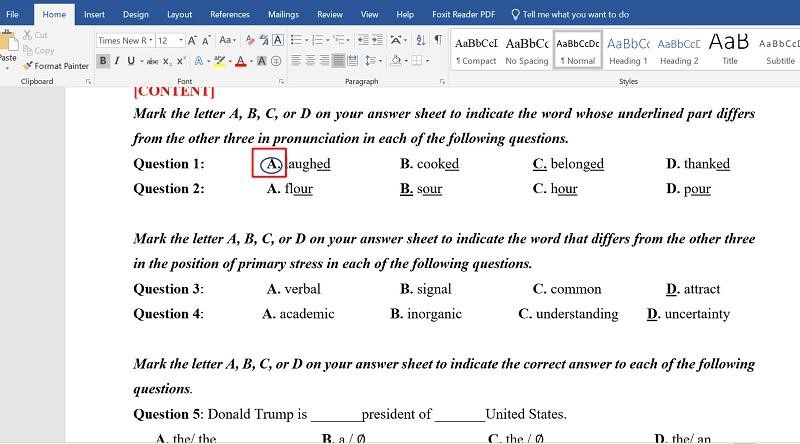Apply the Heading 1 style
Image resolution: width=800 pixels, height=444 pixels.
(x=628, y=51)
